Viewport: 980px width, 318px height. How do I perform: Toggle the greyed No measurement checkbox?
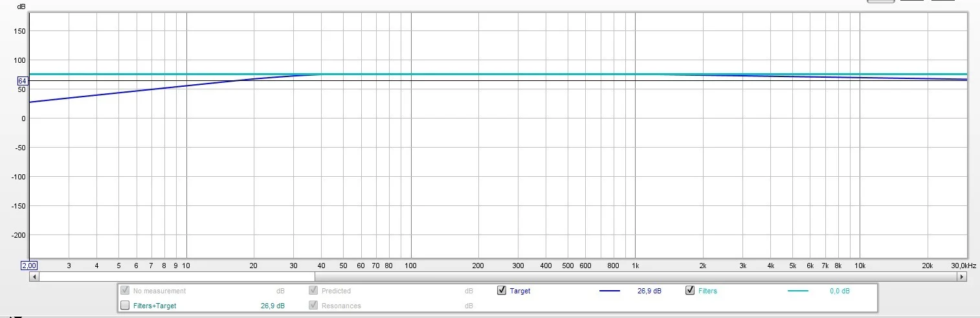125,291
